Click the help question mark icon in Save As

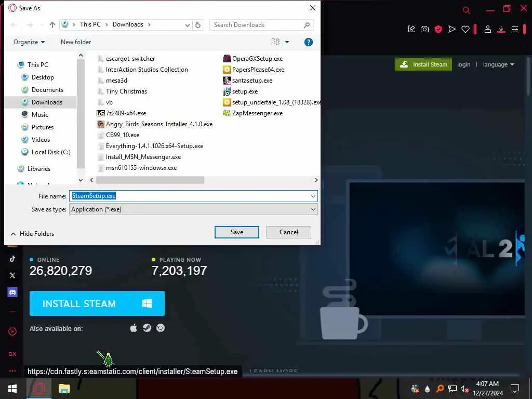click(x=309, y=42)
